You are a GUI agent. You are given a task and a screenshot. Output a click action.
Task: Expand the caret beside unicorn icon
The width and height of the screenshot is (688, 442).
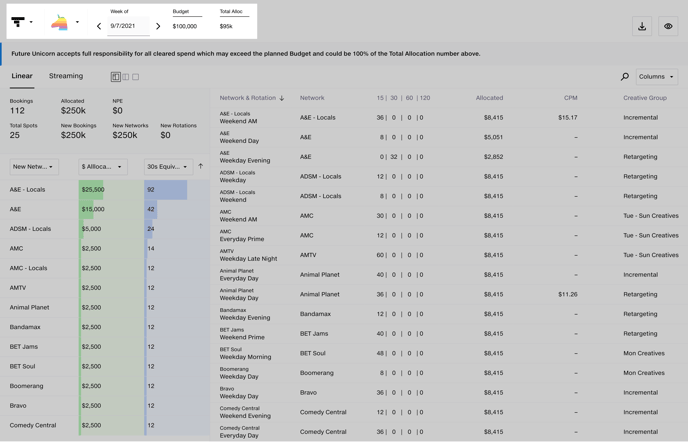(x=77, y=22)
